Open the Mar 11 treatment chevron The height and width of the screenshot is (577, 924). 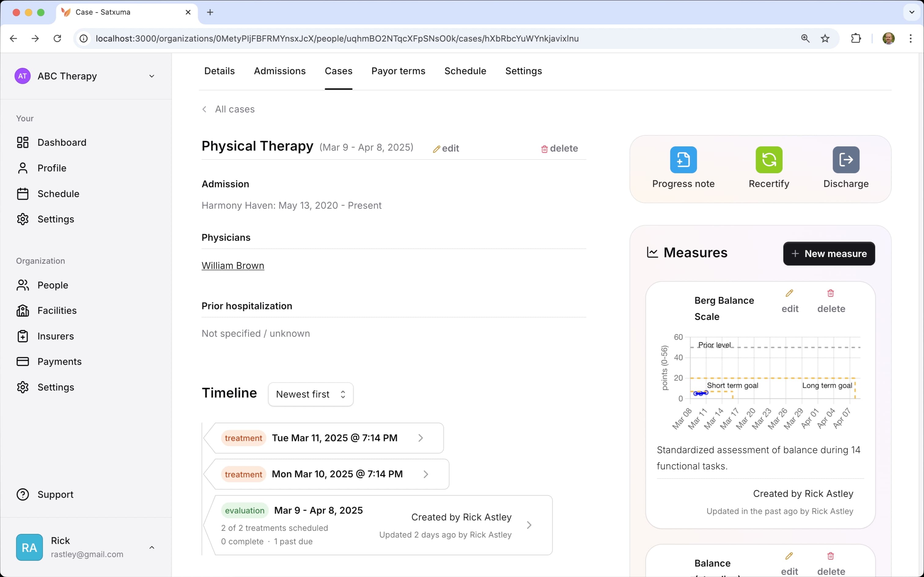tap(421, 438)
